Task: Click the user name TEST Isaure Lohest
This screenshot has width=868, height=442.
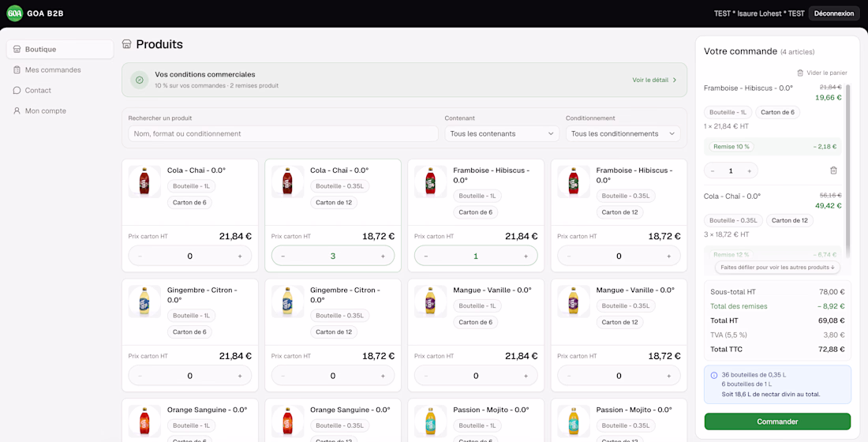Action: [759, 13]
